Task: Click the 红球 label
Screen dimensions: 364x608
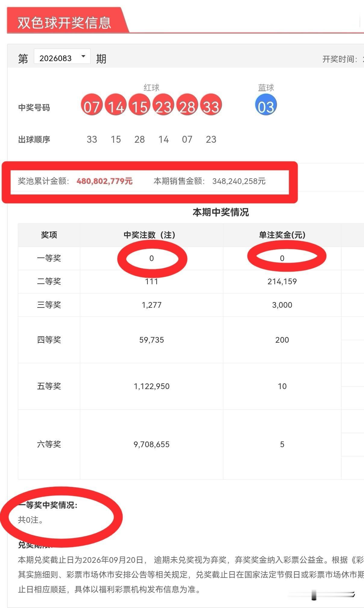Action: [x=151, y=88]
